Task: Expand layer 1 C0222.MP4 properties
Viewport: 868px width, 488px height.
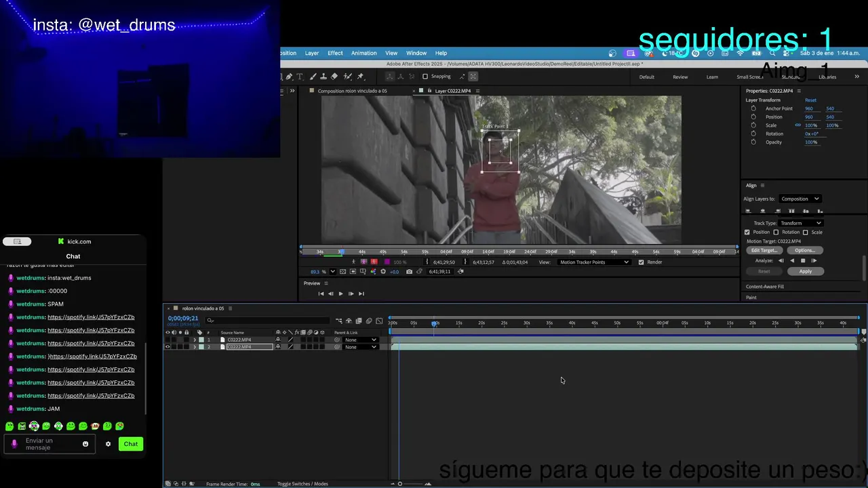Action: 195,340
